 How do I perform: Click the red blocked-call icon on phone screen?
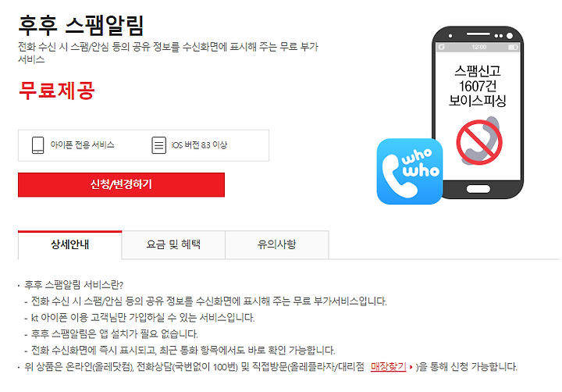(479, 141)
